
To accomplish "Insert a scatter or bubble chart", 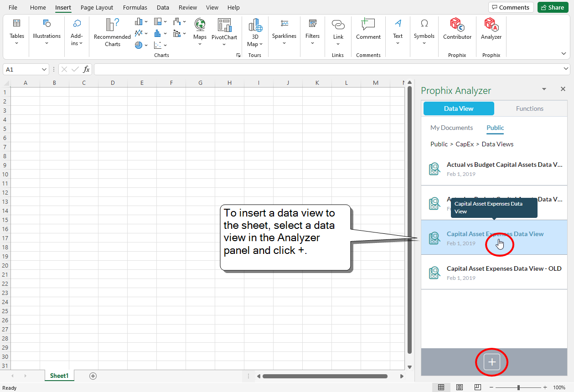I will pos(160,45).
